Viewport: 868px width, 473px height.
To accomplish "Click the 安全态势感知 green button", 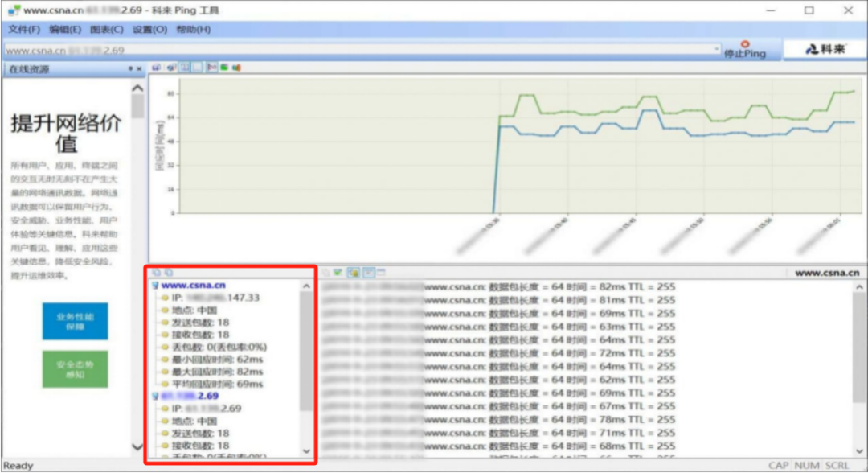I will [x=76, y=369].
